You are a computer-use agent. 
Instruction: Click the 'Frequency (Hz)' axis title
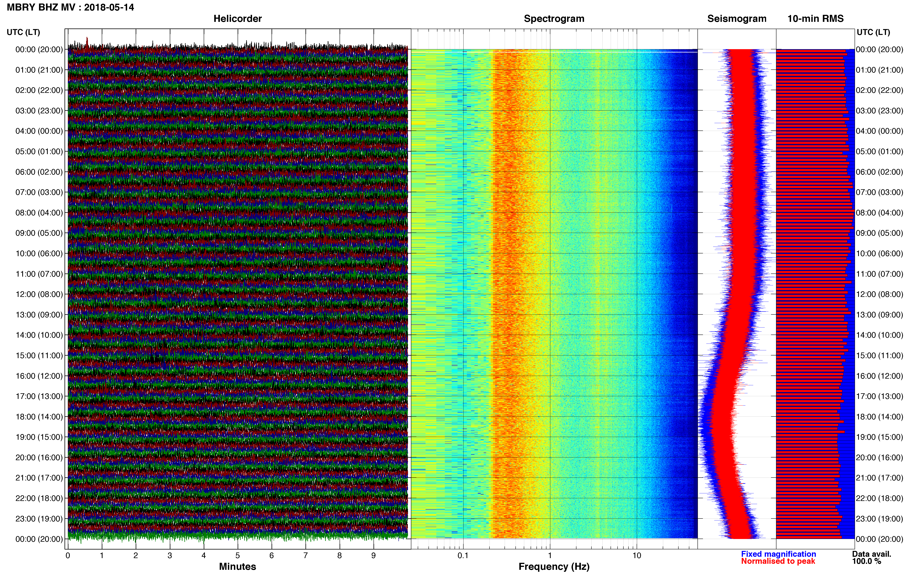click(554, 567)
